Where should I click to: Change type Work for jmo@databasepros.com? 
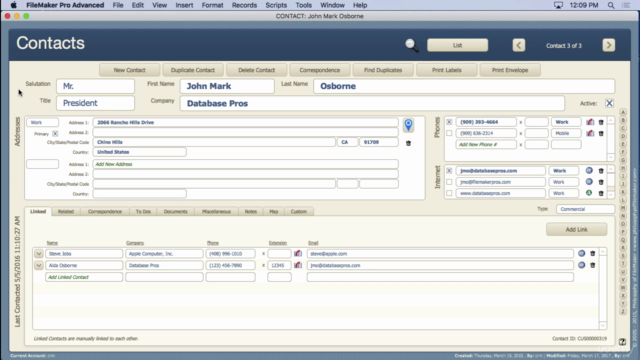[x=563, y=171]
